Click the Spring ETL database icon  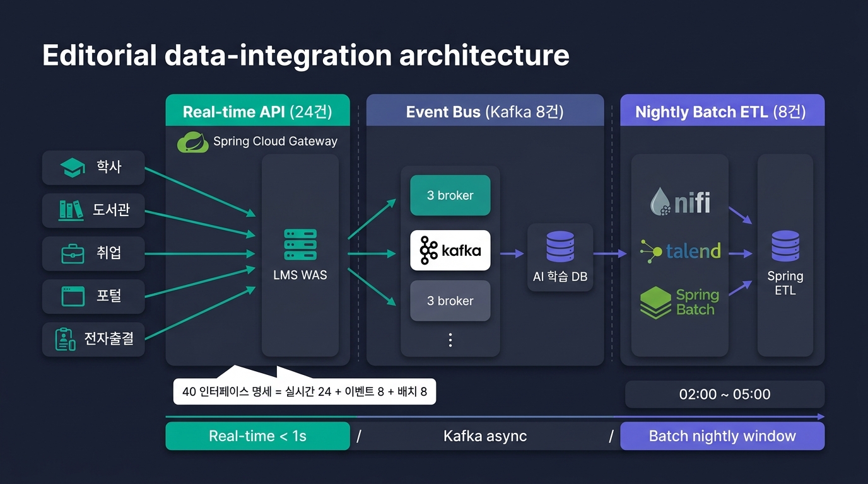tap(785, 246)
